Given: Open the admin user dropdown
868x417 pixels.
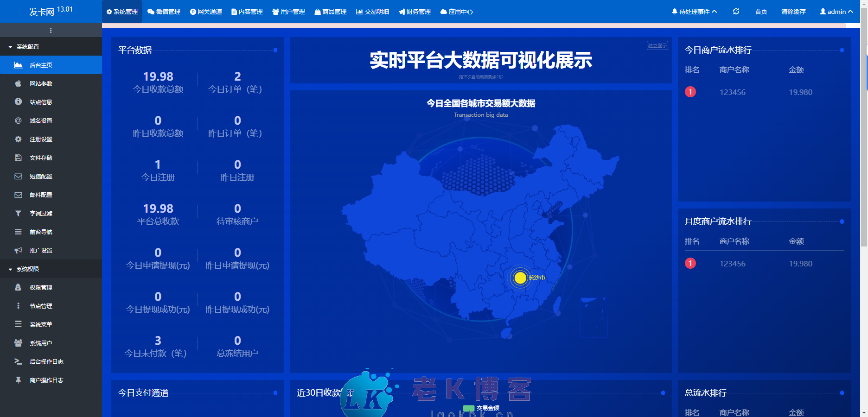Looking at the screenshot, I should [836, 12].
